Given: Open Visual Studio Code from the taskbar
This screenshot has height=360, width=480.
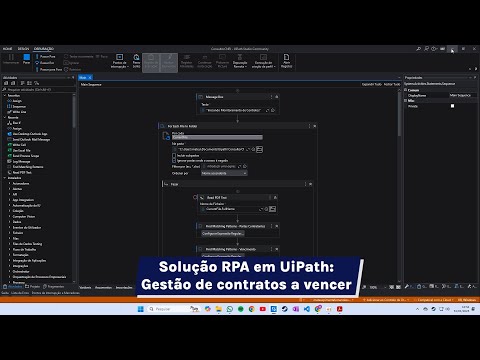Looking at the screenshot, I should click(x=307, y=309).
